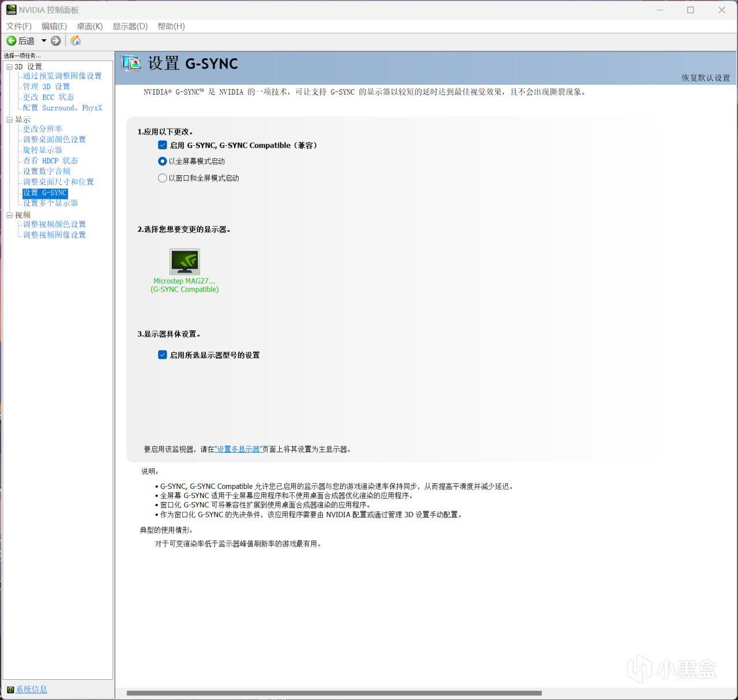Close the NVIDIA 控制面板 window
The width and height of the screenshot is (738, 700).
coord(722,10)
